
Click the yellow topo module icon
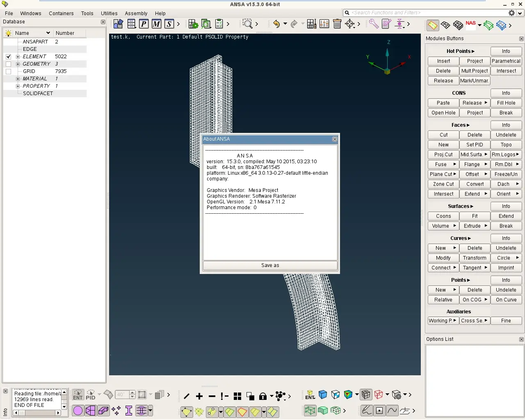pyautogui.click(x=432, y=25)
